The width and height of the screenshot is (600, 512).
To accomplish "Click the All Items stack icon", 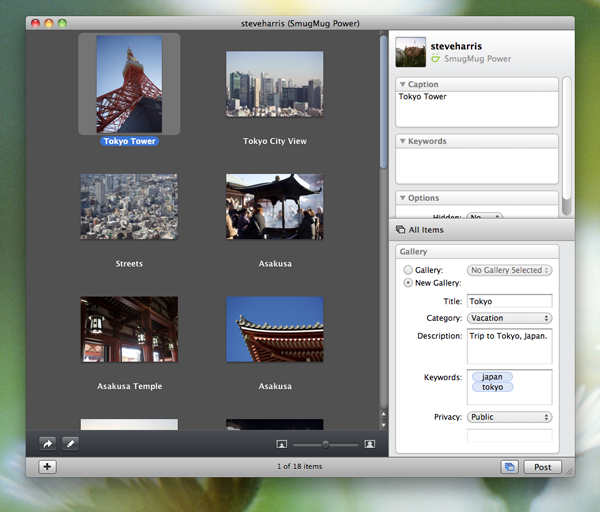I will (x=400, y=230).
